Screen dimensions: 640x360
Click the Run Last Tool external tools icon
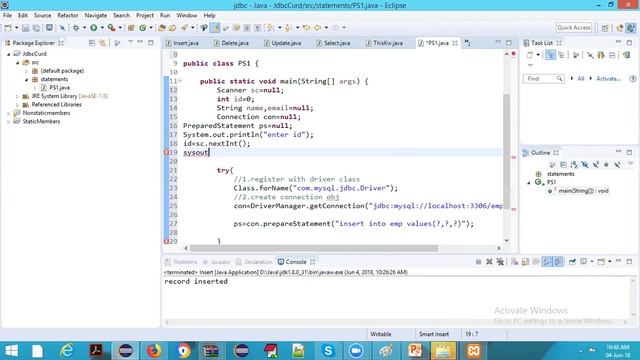111,28
